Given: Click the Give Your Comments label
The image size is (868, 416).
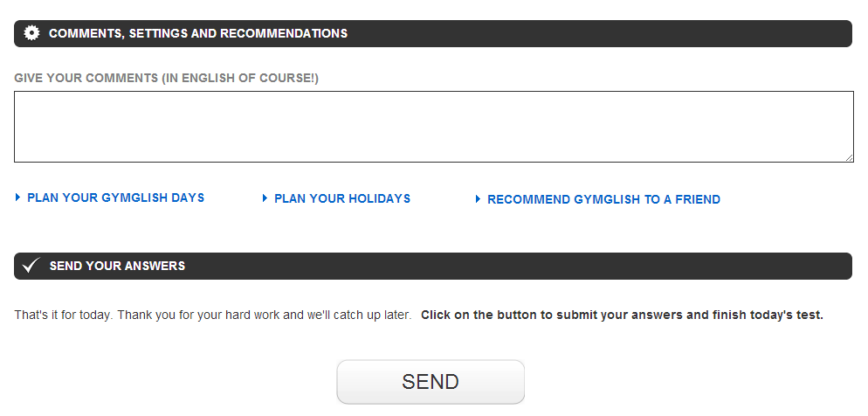Looking at the screenshot, I should click(x=166, y=78).
